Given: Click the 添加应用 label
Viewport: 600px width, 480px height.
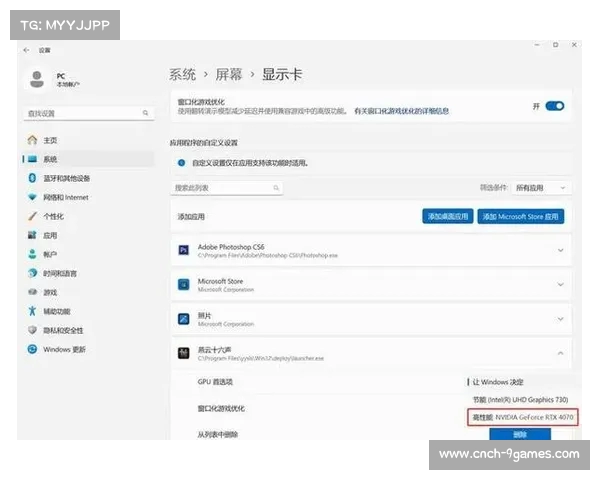Looking at the screenshot, I should tap(191, 217).
